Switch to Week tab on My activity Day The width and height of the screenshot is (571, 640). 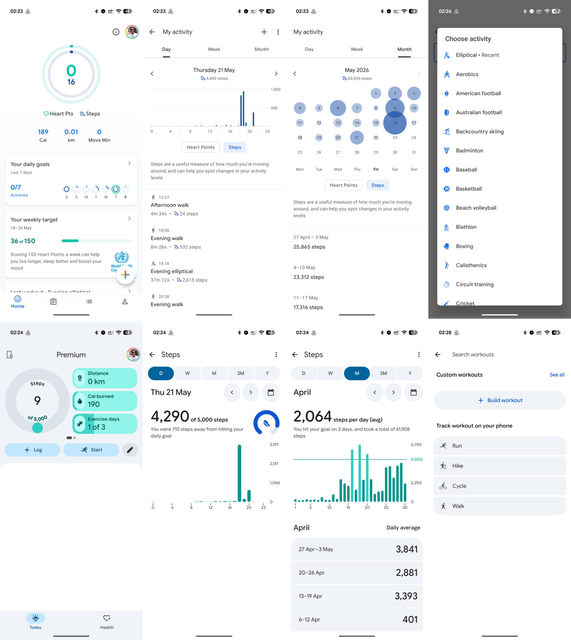tap(214, 49)
